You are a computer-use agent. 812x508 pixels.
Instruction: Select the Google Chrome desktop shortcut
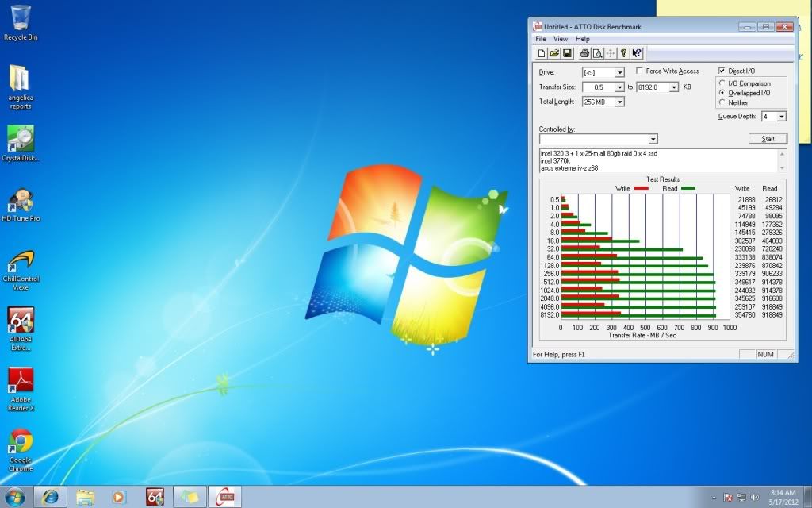21,449
